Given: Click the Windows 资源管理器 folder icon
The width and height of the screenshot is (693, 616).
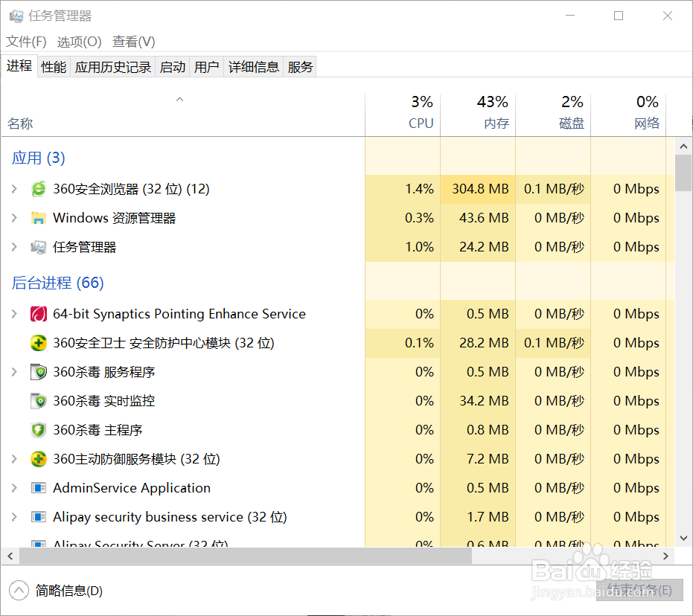Looking at the screenshot, I should [x=38, y=218].
